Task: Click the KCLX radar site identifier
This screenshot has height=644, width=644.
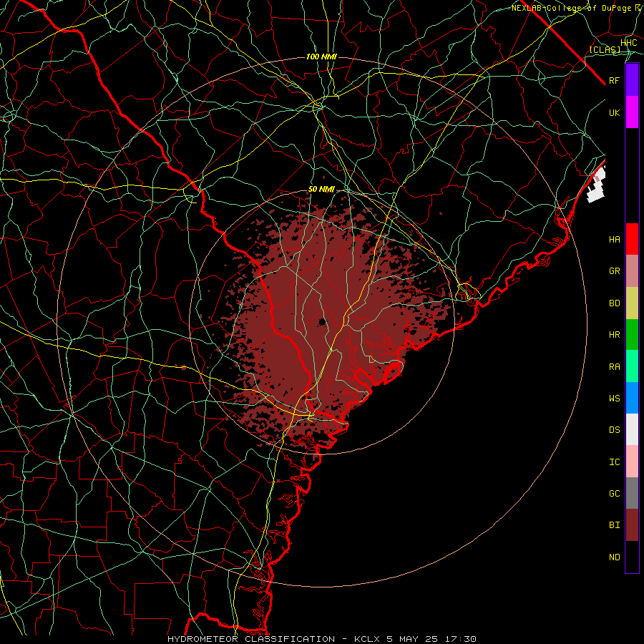Action: (368, 639)
